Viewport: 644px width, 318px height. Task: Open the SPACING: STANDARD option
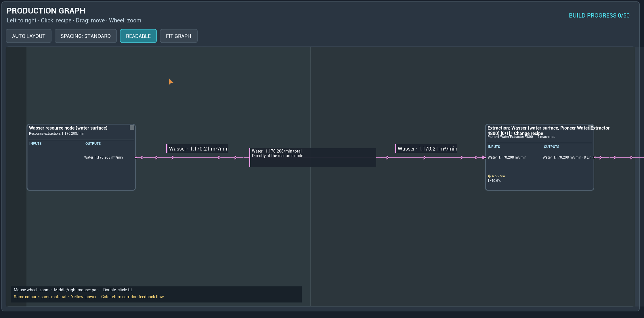tap(86, 36)
